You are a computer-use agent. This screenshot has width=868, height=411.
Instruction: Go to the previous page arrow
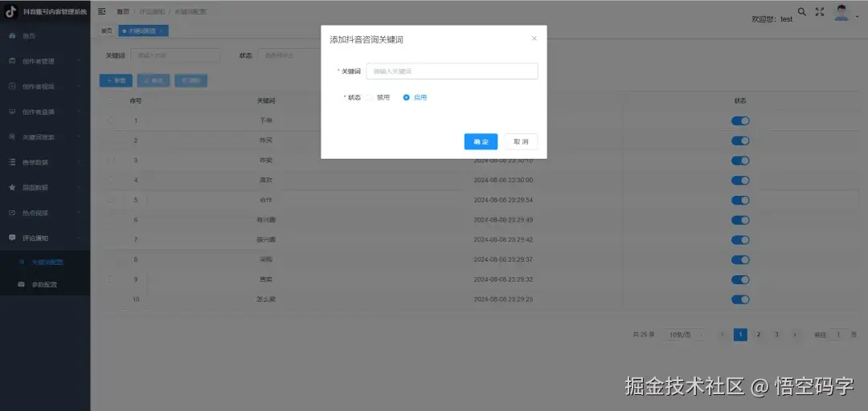(722, 335)
